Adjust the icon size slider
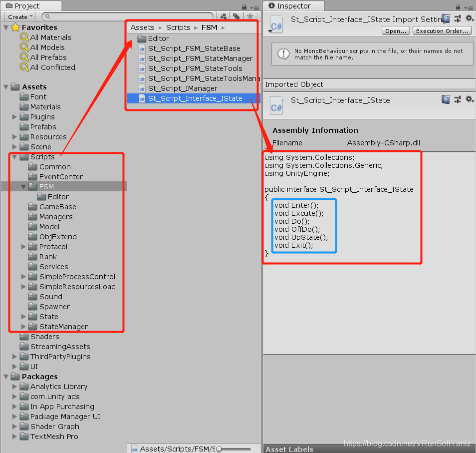 [x=219, y=449]
